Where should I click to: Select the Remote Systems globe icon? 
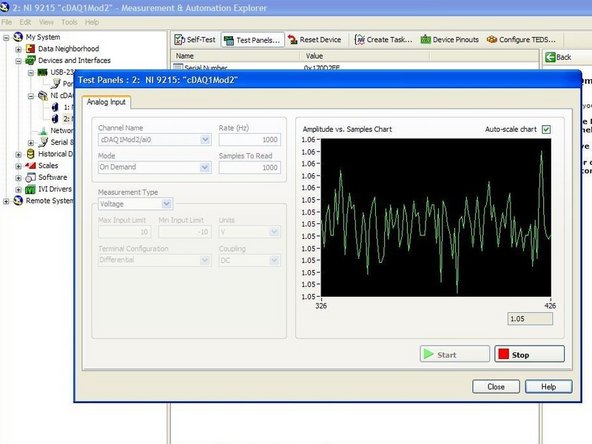(18, 200)
